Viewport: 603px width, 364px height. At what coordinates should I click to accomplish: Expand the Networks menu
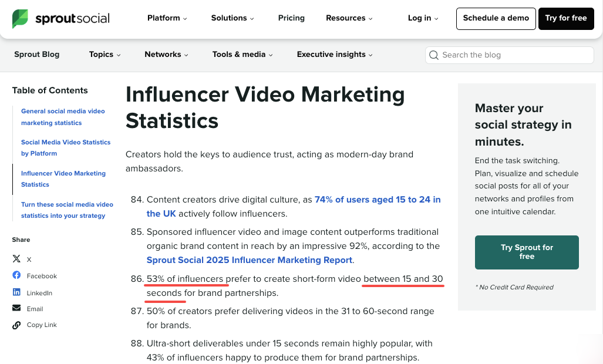[x=166, y=55]
